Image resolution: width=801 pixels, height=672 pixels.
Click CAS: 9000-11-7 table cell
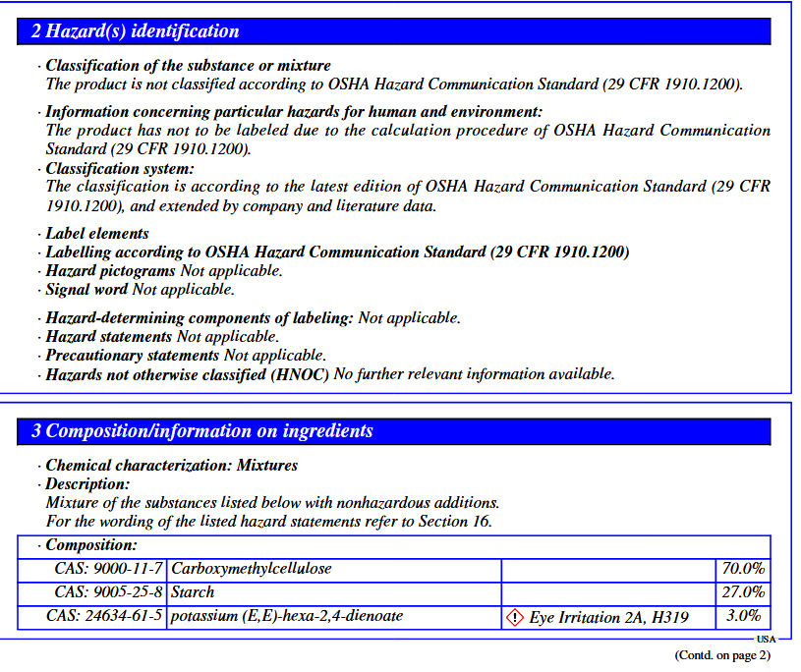point(92,570)
